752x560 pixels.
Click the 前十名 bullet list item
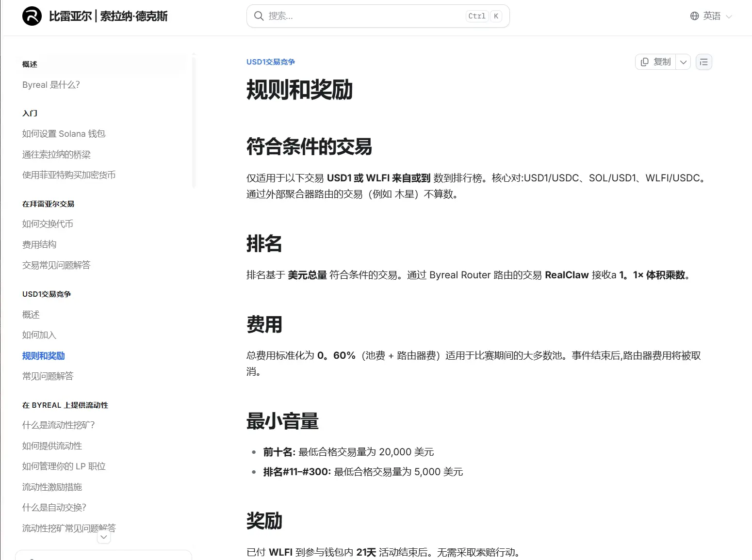click(348, 452)
